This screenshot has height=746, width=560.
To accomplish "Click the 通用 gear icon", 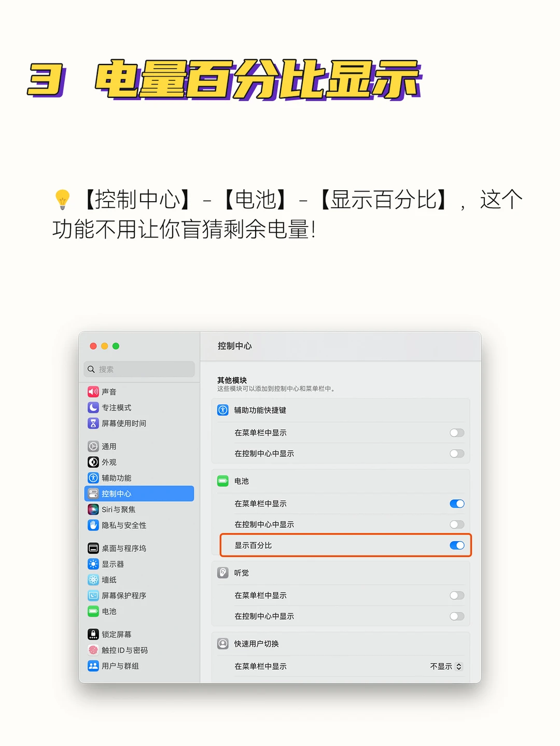I will pos(93,446).
